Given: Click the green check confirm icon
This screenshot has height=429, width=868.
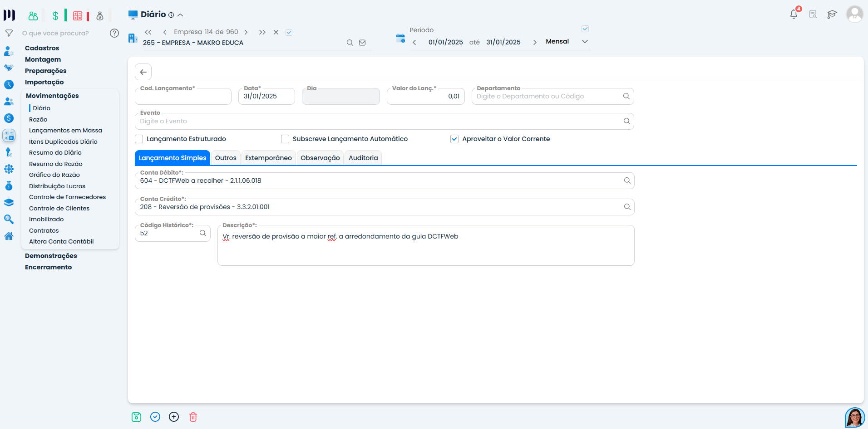Looking at the screenshot, I should click(x=155, y=417).
